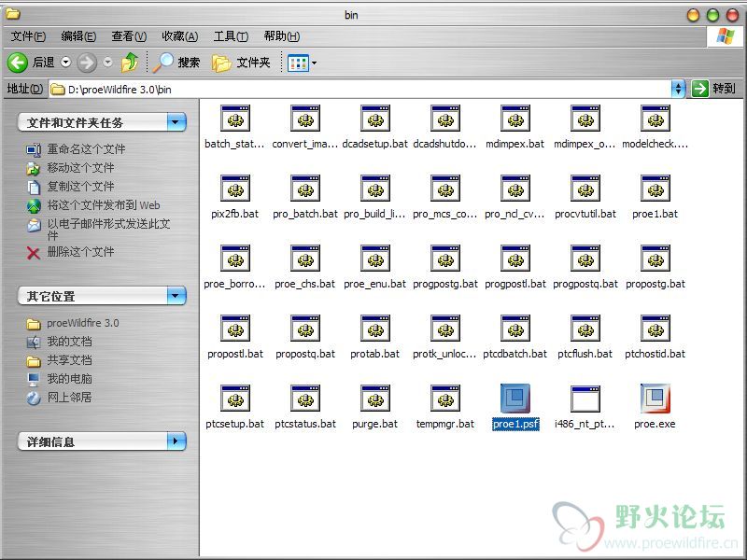
Task: Click 重命名这个文件 link
Action: [x=86, y=149]
